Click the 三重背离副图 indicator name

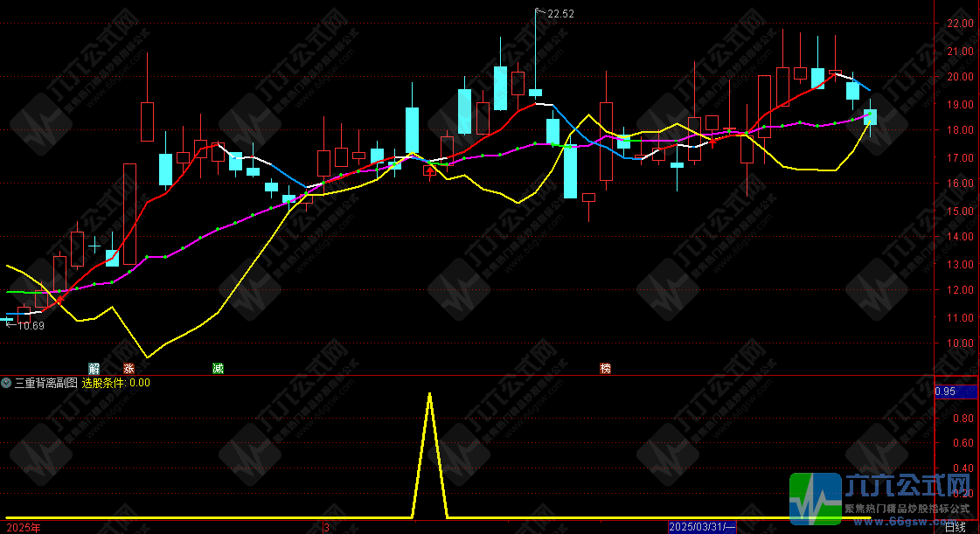[x=45, y=382]
